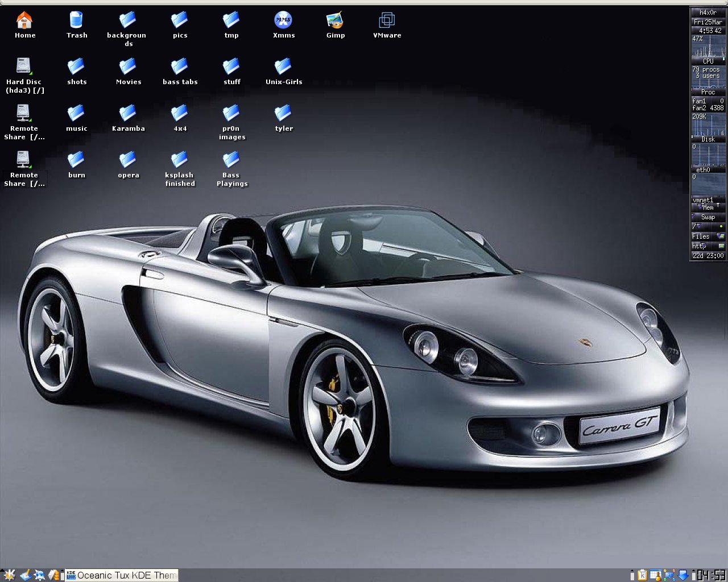Open the shots folder
The width and height of the screenshot is (728, 582).
[x=76, y=72]
